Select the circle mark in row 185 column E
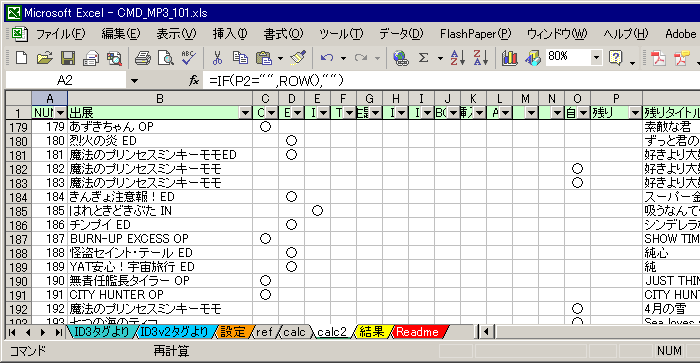The height and width of the screenshot is (363, 700). pos(317,211)
